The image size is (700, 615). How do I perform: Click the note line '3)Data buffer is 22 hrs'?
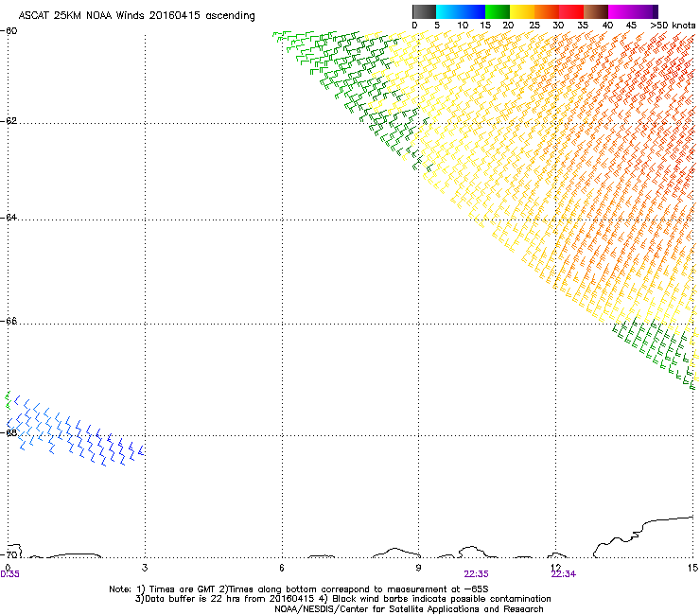pyautogui.click(x=343, y=599)
